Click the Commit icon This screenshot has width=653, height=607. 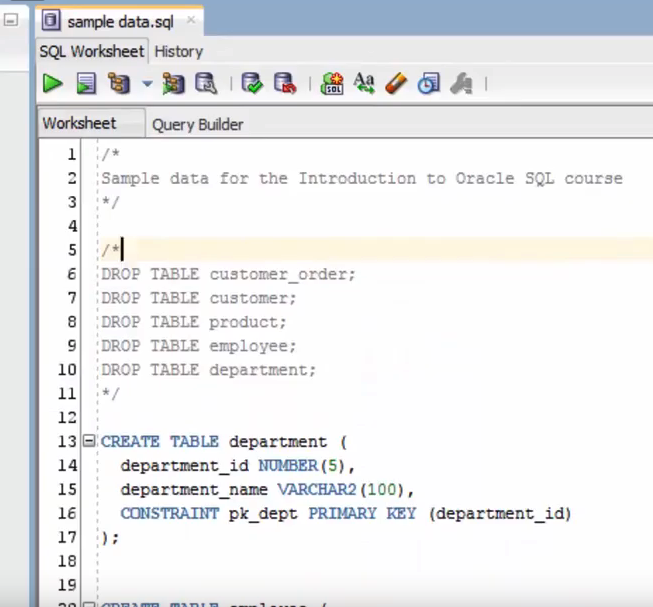[252, 84]
